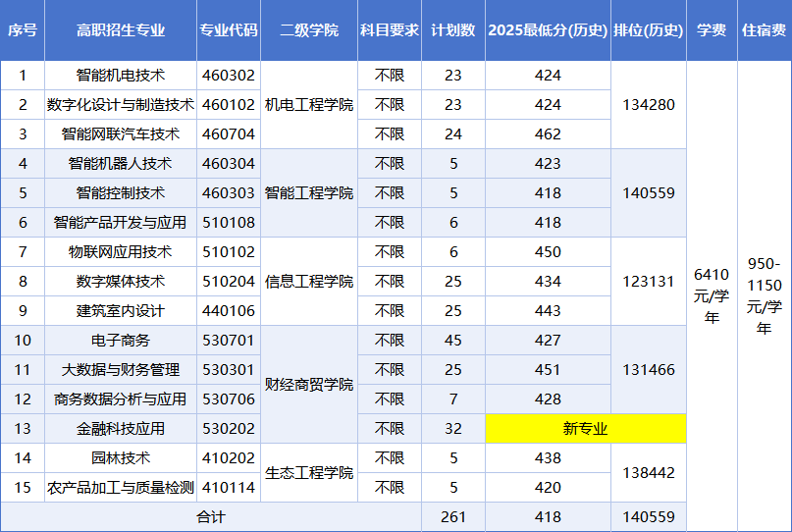
Task: Click ranking 140559 for 智能工程学院
Action: coord(649,193)
